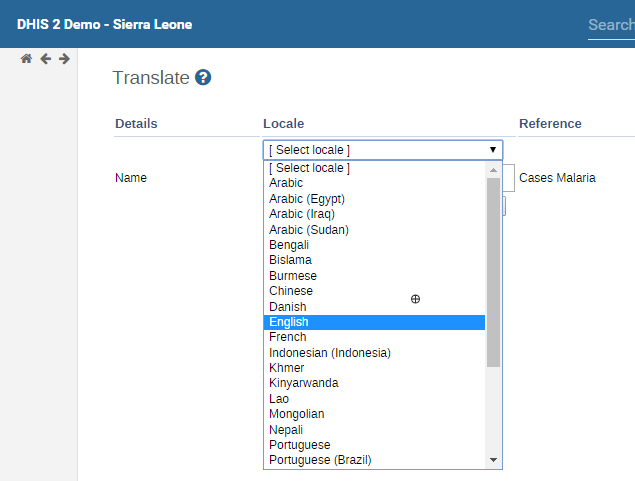
Task: Select Bengali in the locale list
Action: pyautogui.click(x=374, y=245)
